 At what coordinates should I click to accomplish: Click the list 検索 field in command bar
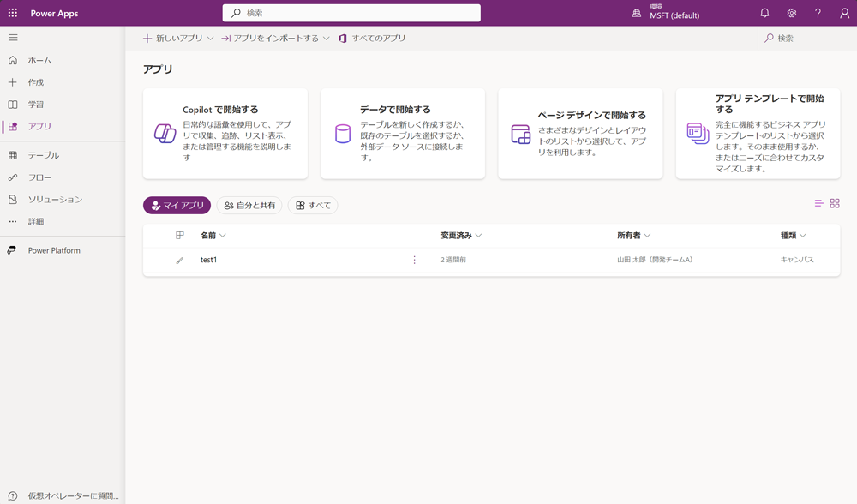(806, 39)
